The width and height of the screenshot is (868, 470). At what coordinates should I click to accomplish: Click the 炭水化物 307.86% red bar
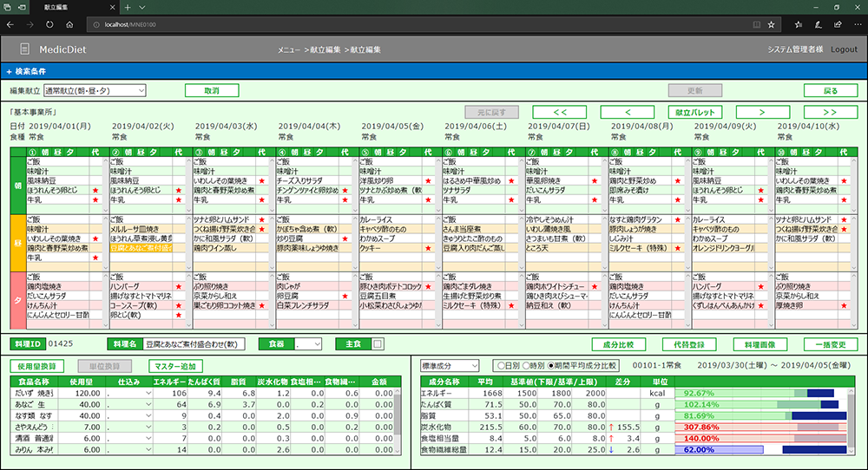click(760, 427)
